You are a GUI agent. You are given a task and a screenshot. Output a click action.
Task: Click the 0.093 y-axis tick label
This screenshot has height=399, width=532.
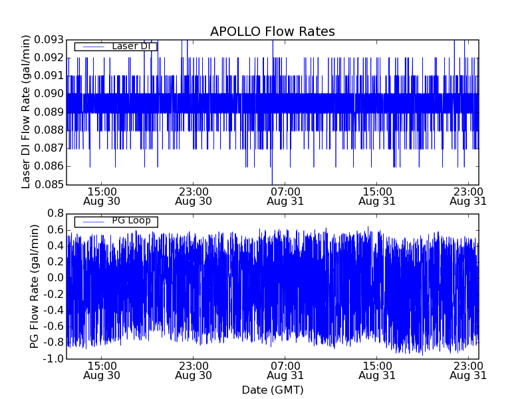click(49, 40)
